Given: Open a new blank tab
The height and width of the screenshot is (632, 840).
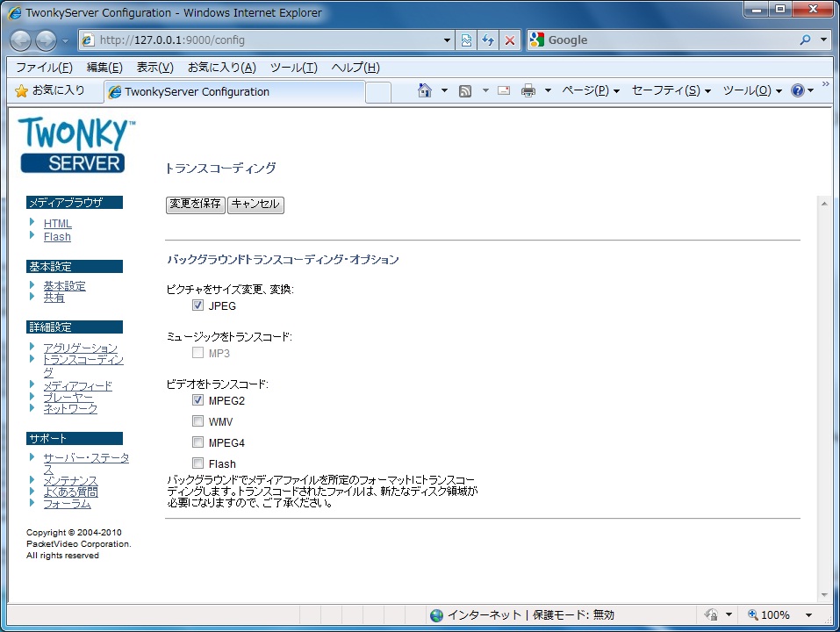Looking at the screenshot, I should [378, 92].
